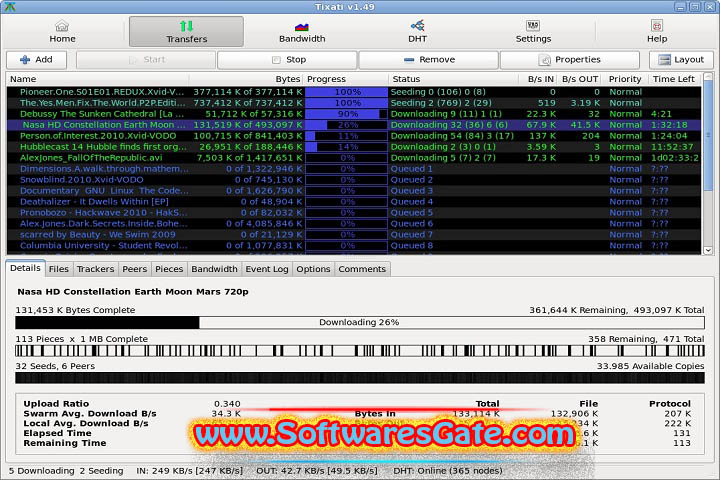The height and width of the screenshot is (480, 720).
Task: Click the transfer list scroll down arrow
Action: pyautogui.click(x=708, y=250)
